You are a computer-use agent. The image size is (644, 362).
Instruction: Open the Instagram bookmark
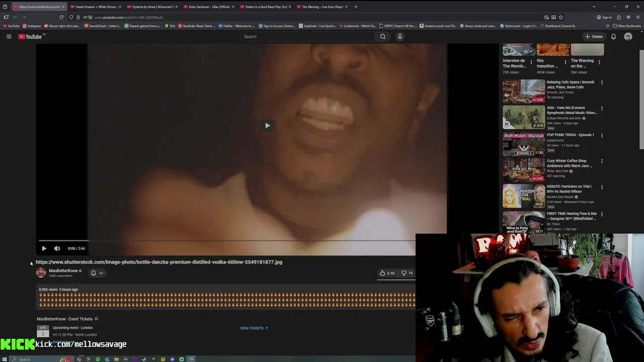(x=32, y=26)
